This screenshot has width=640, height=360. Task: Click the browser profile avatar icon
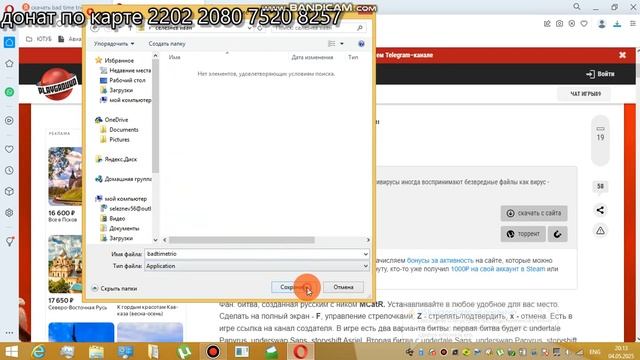pyautogui.click(x=602, y=24)
